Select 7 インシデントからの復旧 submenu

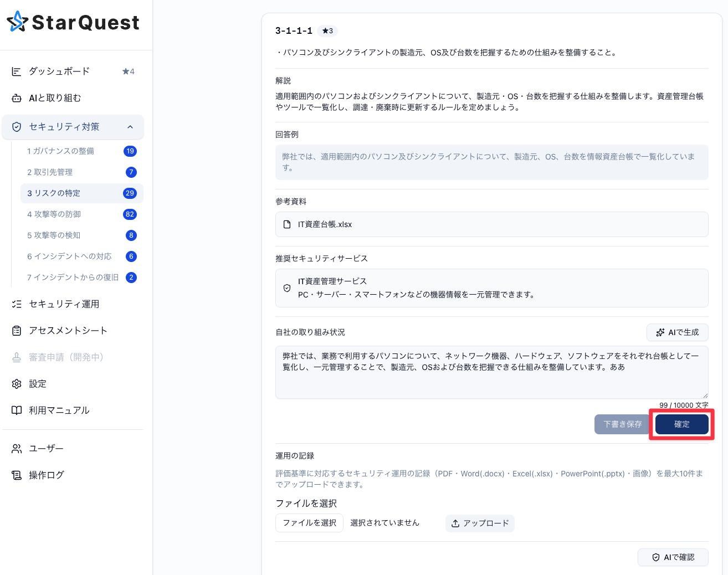tap(82, 278)
